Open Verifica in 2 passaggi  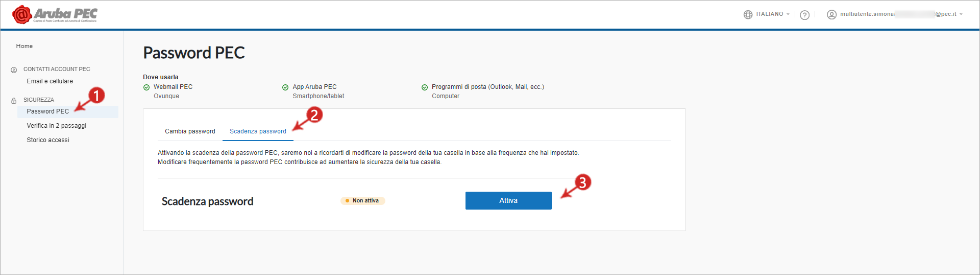[x=57, y=126]
